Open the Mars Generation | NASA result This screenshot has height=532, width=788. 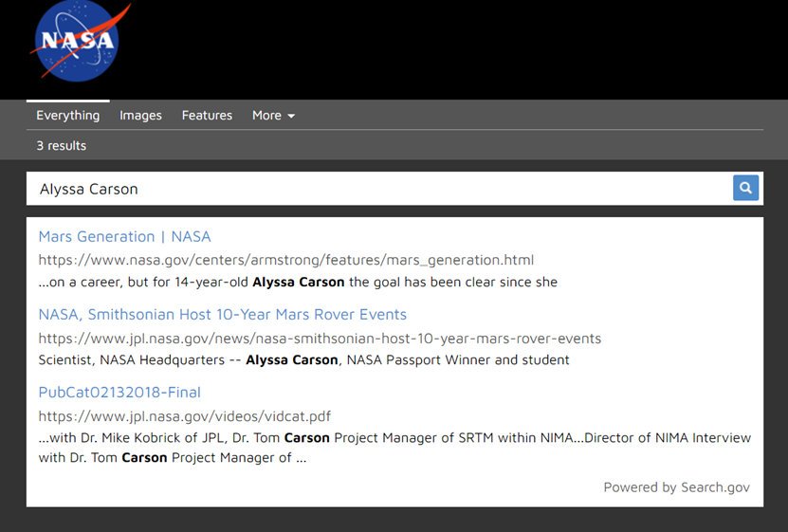click(x=124, y=236)
